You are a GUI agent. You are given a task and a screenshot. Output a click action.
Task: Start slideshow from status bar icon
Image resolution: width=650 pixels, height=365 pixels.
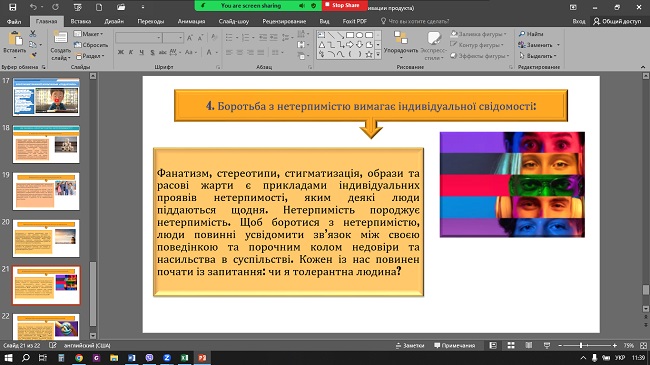click(x=547, y=345)
